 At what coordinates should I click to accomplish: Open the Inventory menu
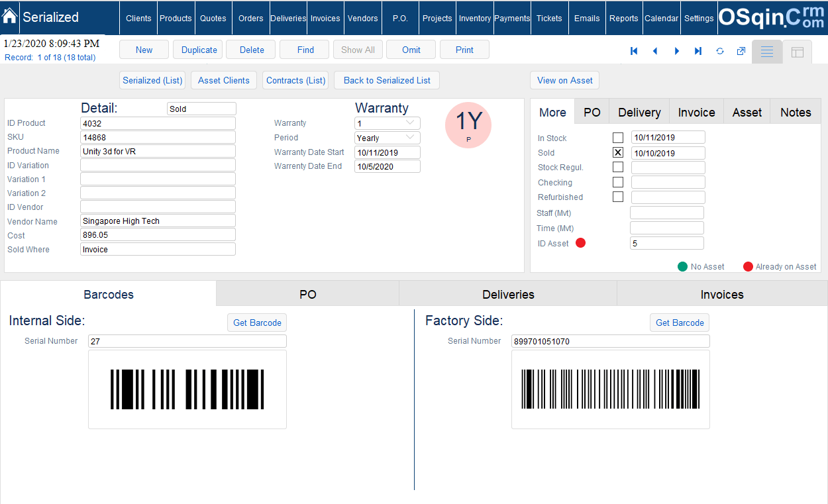475,18
